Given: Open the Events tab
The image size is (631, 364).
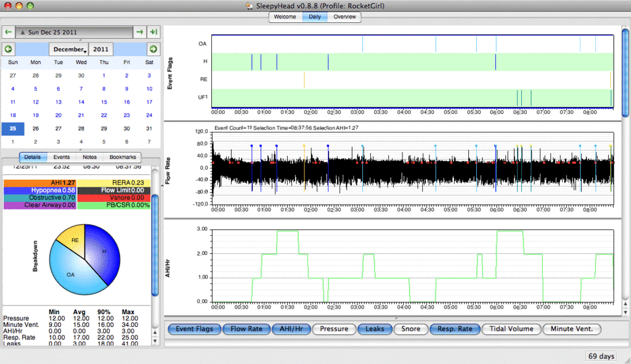Looking at the screenshot, I should click(x=62, y=157).
